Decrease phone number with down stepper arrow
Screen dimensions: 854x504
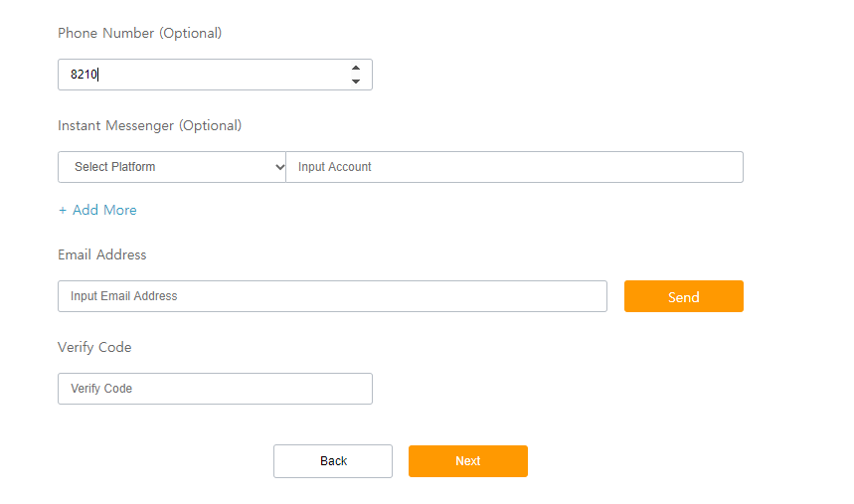click(356, 82)
